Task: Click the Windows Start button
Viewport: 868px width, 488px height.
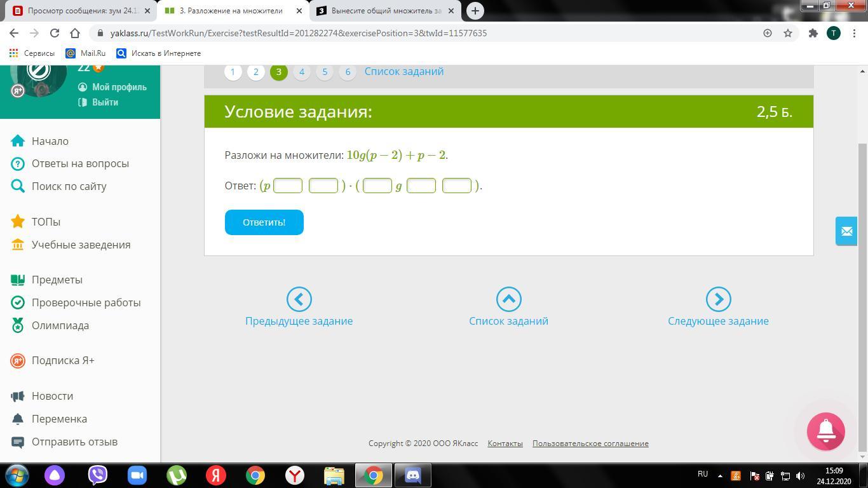Action: (17, 475)
